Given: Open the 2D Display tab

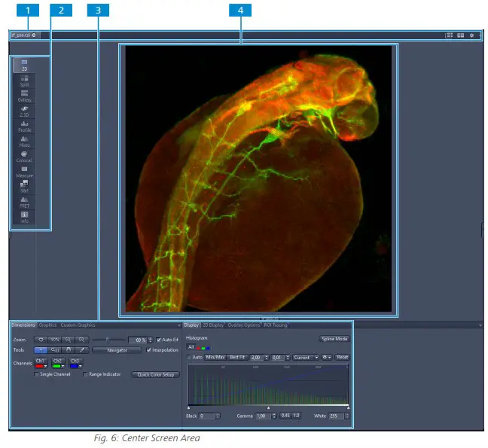Looking at the screenshot, I should [x=213, y=325].
